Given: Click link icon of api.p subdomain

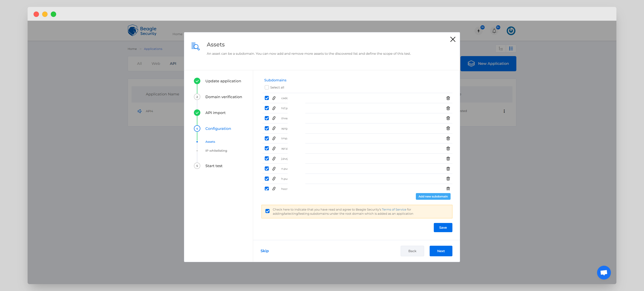Looking at the screenshot, I should 274,149.
